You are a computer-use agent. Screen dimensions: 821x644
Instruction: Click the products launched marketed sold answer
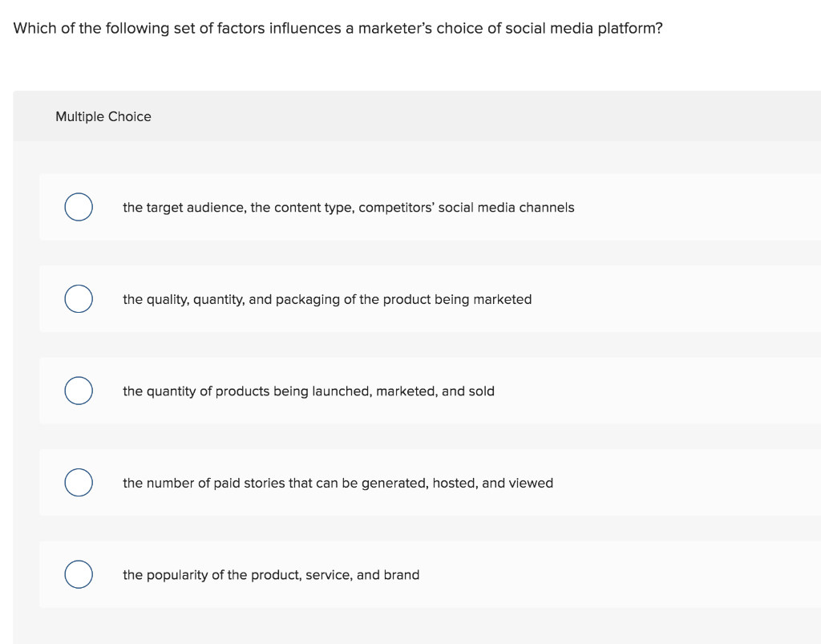click(x=309, y=391)
